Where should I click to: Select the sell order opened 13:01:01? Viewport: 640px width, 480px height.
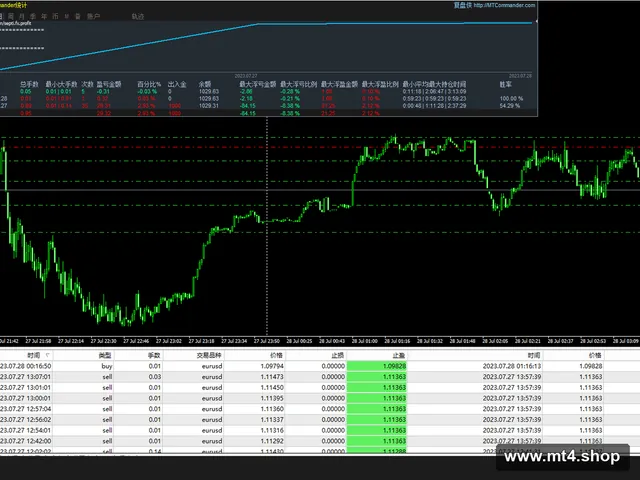coord(320,387)
